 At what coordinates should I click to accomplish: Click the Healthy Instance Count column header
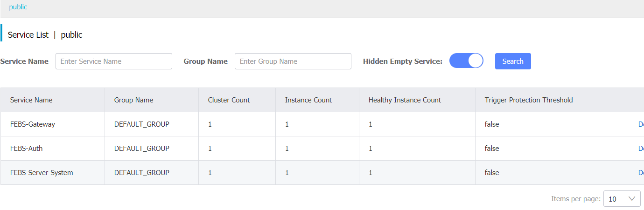(405, 100)
